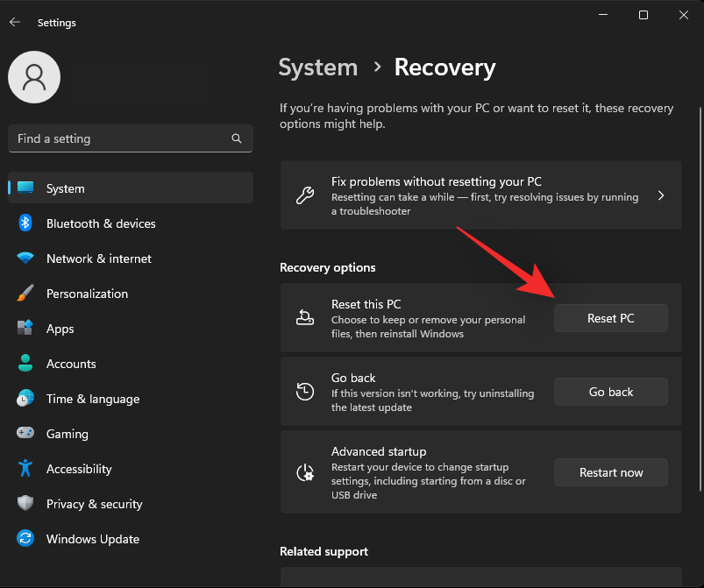Select System in the navigation menu

point(65,188)
